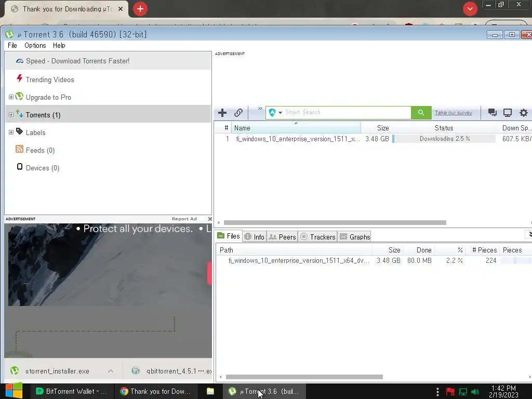Switch to the Peers tab
The height and width of the screenshot is (399, 532).
coord(282,237)
